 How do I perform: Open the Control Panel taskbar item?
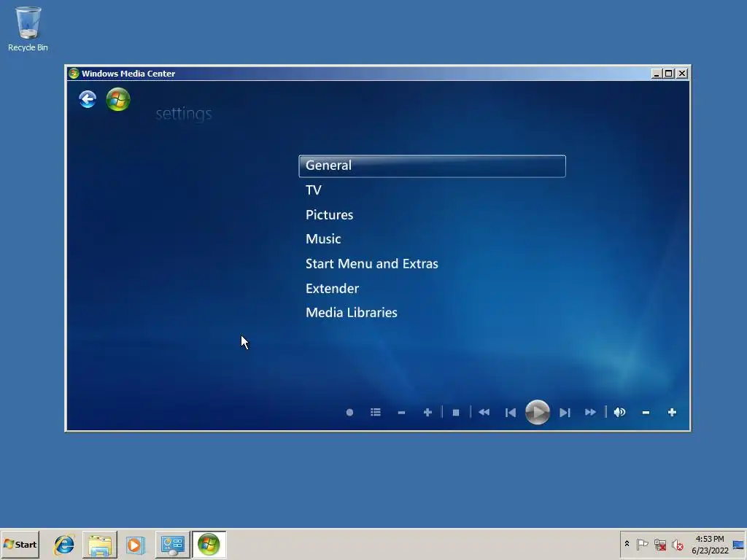click(x=172, y=545)
